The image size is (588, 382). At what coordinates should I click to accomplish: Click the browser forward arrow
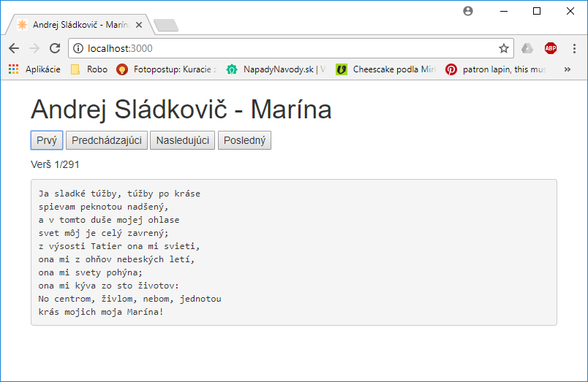pyautogui.click(x=34, y=48)
